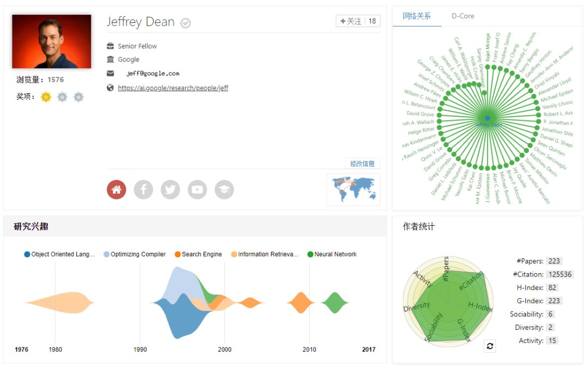The width and height of the screenshot is (588, 368).
Task: Open the YouTube social icon
Action: point(198,189)
